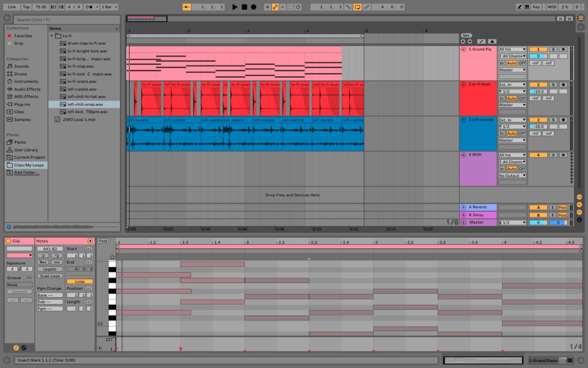This screenshot has height=368, width=588.
Task: Show or hide browser with round arrow icon
Action: [x=7, y=18]
